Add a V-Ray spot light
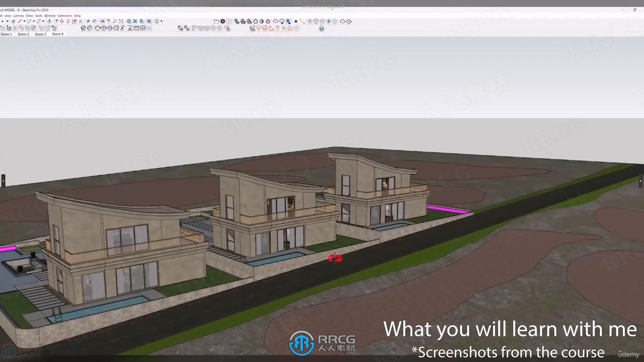Viewport: 644px width, 362px height. pos(271,28)
